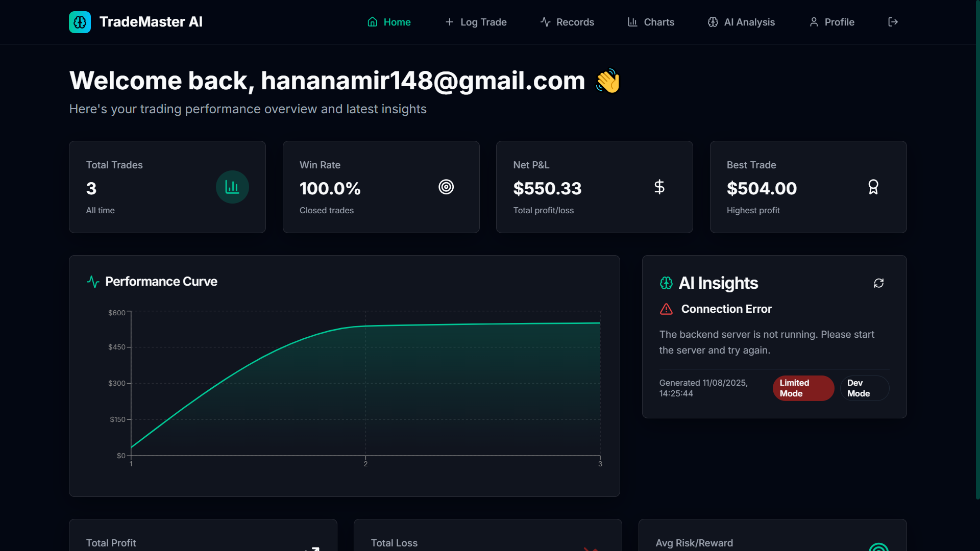The height and width of the screenshot is (551, 980).
Task: Click point 2 on the performance curve
Action: (365, 326)
